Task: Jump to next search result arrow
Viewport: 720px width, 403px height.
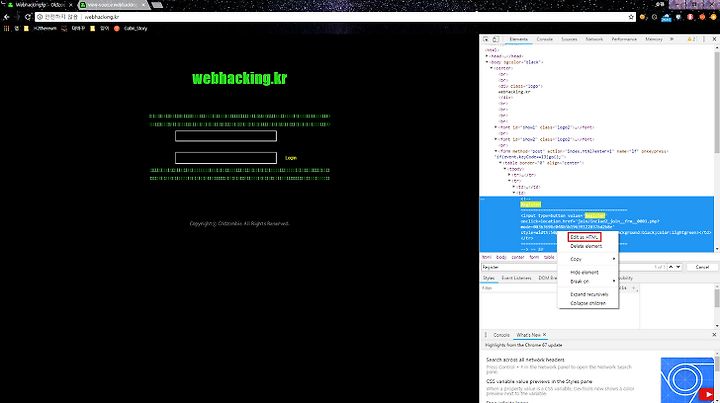Action: [x=678, y=267]
